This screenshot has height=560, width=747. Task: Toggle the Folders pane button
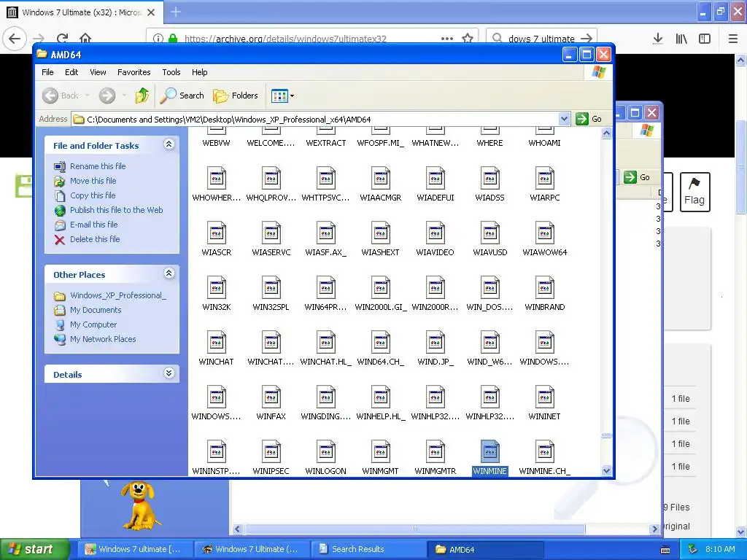click(x=236, y=96)
